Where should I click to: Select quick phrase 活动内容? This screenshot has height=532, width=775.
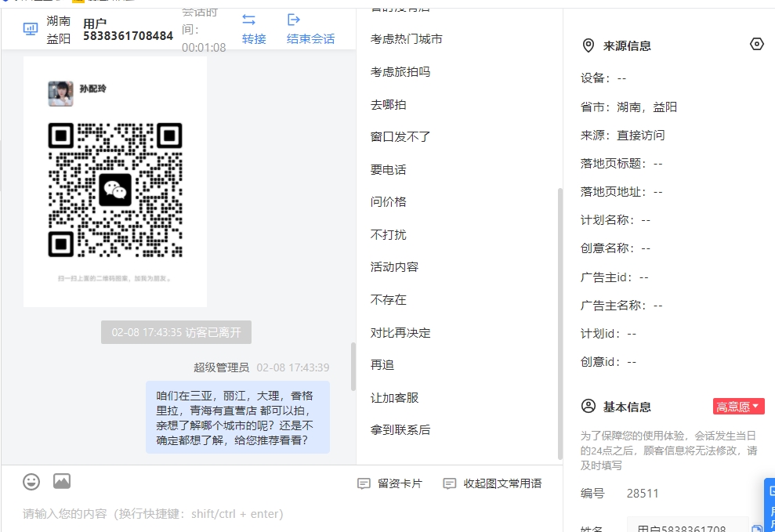(394, 267)
